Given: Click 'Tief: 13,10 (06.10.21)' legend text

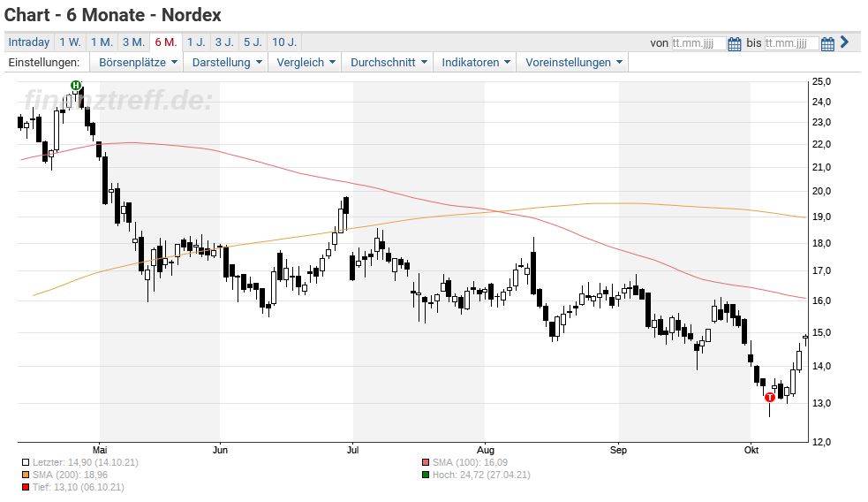Looking at the screenshot, I should coord(78,488).
